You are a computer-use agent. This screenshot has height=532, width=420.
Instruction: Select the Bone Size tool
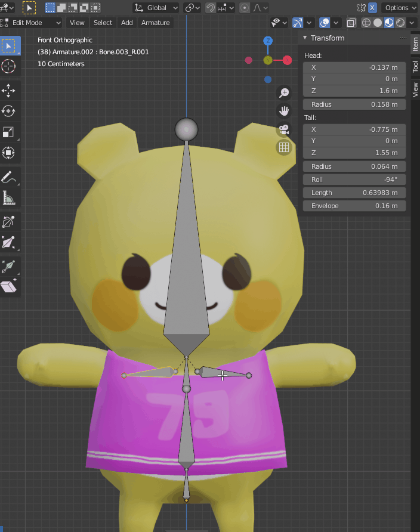coord(8,243)
